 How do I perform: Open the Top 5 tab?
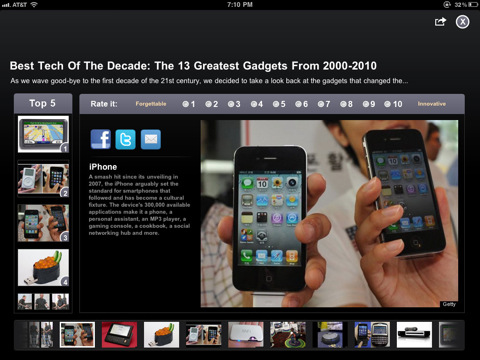click(x=43, y=103)
